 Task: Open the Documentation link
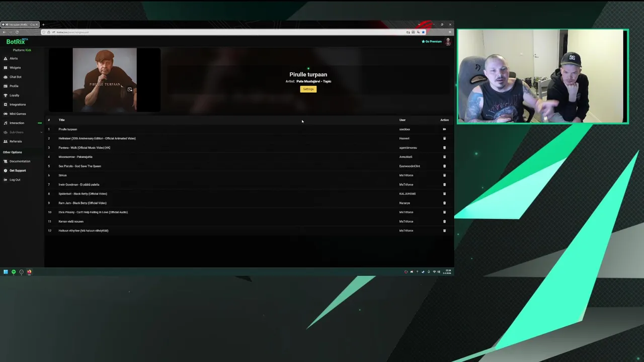(x=20, y=161)
